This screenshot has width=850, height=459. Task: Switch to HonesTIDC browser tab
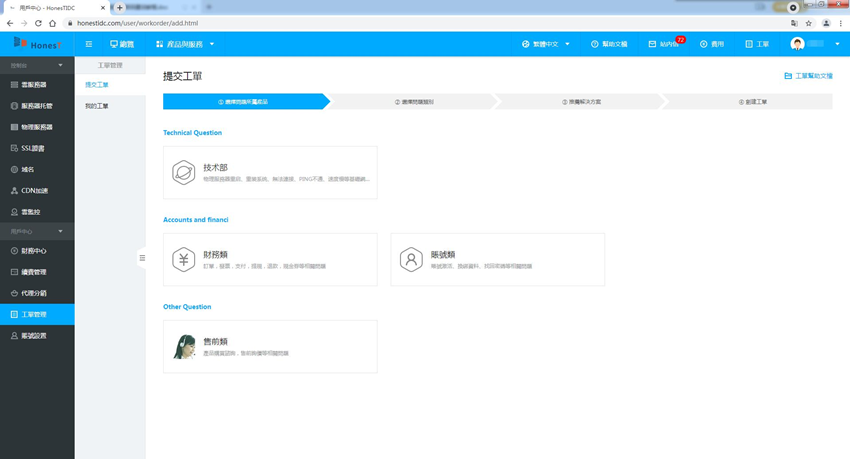point(54,8)
